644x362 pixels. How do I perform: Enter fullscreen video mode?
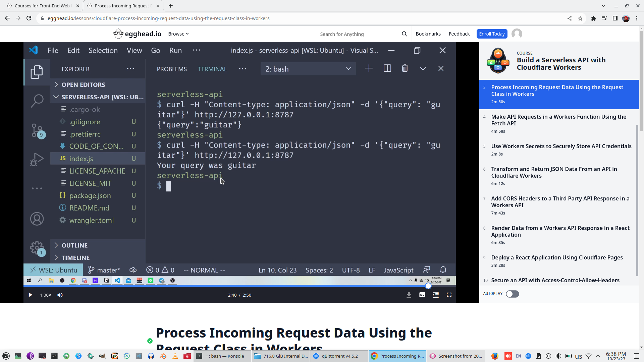point(449,295)
